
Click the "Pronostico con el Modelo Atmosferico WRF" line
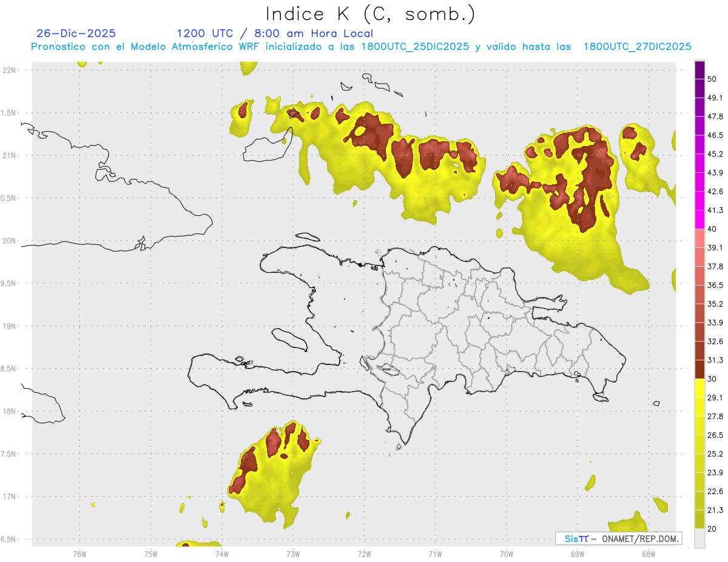click(x=361, y=47)
